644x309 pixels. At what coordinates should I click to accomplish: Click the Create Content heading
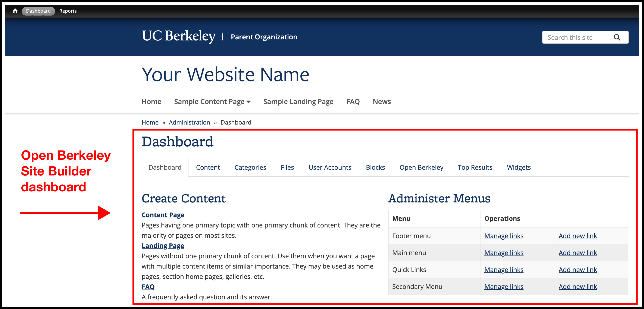click(x=184, y=199)
